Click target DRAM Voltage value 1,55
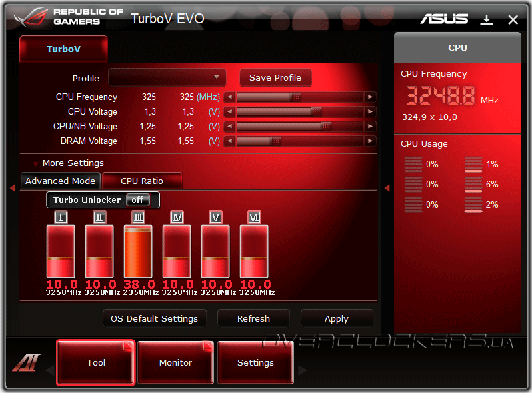This screenshot has height=393, width=532. [x=186, y=141]
